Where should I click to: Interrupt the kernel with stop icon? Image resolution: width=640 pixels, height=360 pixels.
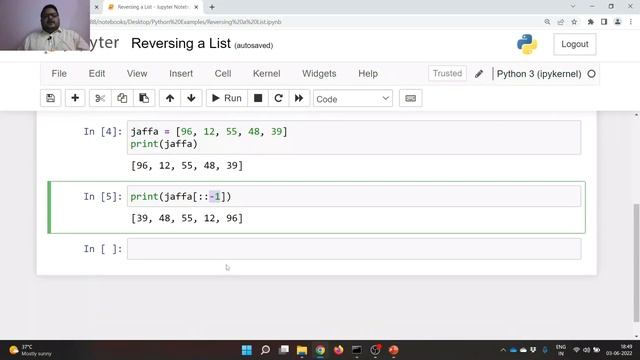click(x=258, y=98)
